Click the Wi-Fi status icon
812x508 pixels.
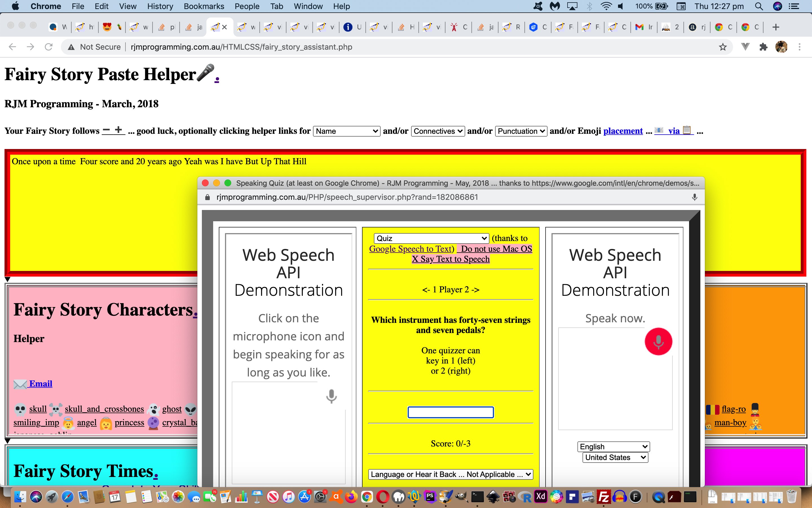(x=606, y=6)
